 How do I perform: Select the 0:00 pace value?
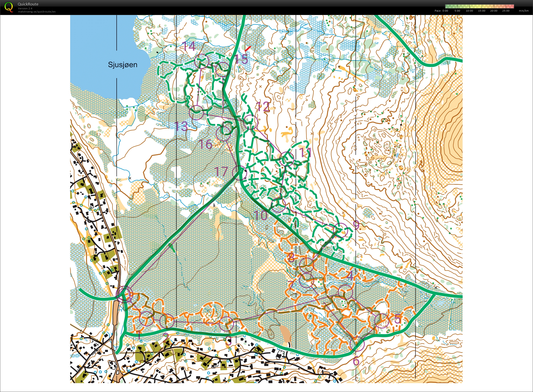pos(445,11)
